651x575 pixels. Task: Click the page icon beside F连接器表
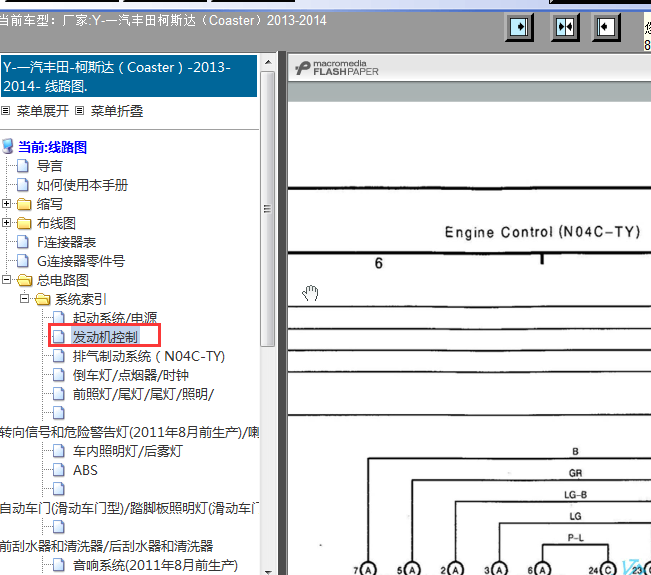click(x=23, y=242)
